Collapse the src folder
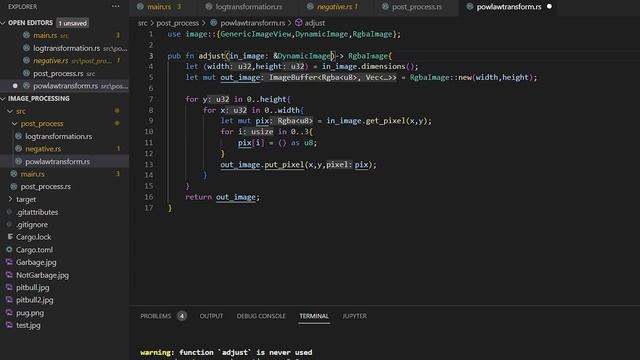640x360 pixels. 10,111
